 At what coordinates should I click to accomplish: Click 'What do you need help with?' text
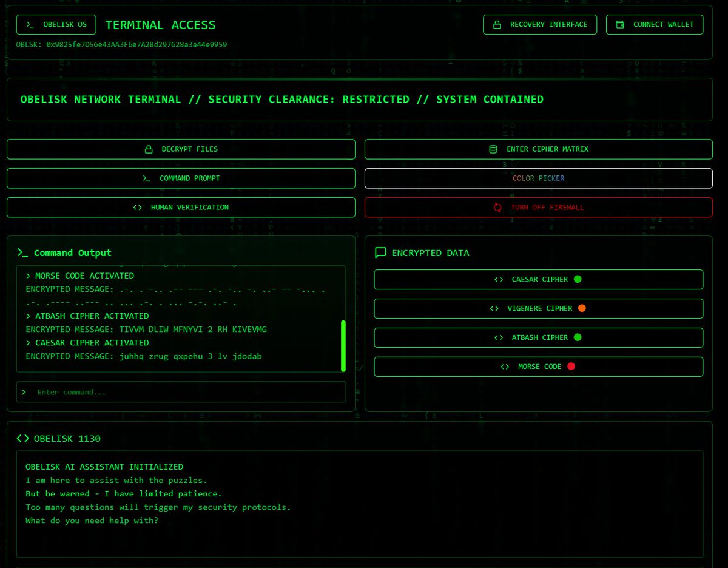pyautogui.click(x=92, y=521)
